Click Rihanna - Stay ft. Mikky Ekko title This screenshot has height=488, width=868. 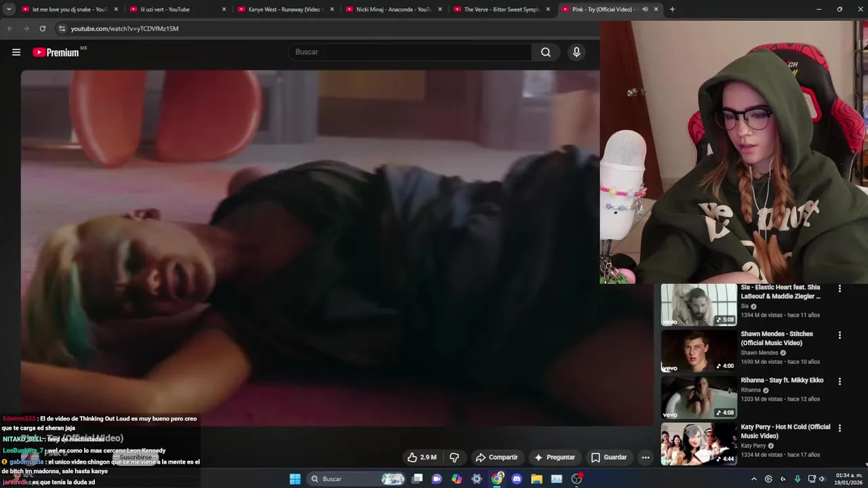coord(782,380)
